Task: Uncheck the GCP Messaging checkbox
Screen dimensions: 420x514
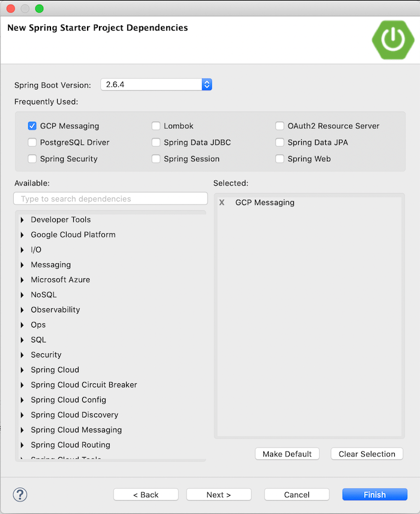Action: 32,126
